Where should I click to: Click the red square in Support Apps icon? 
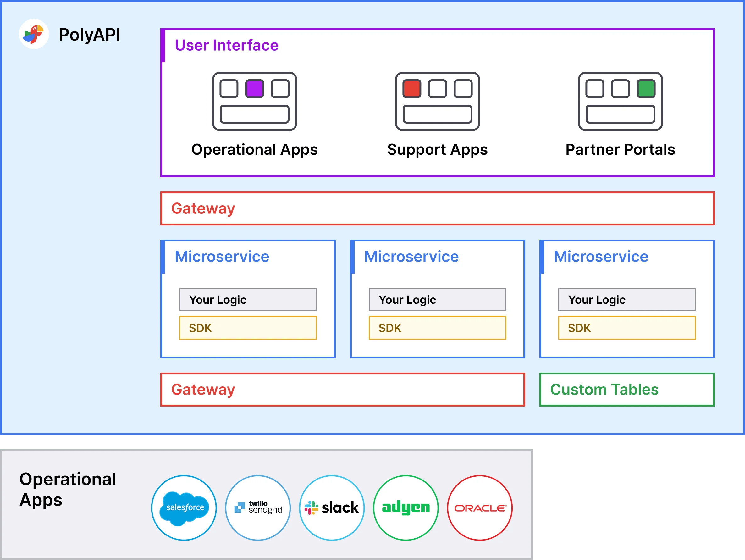412,89
